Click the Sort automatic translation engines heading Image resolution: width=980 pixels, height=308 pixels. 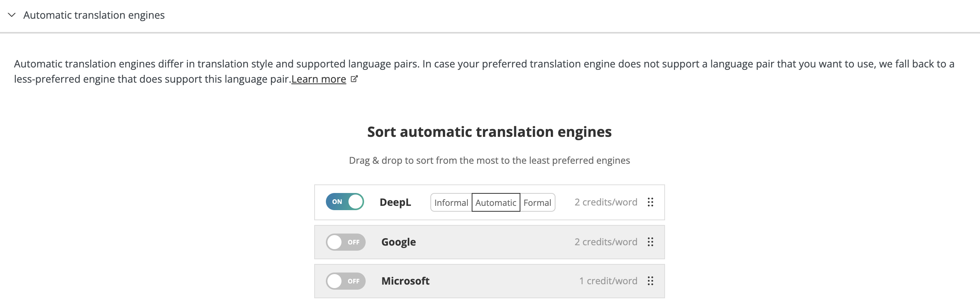tap(489, 132)
